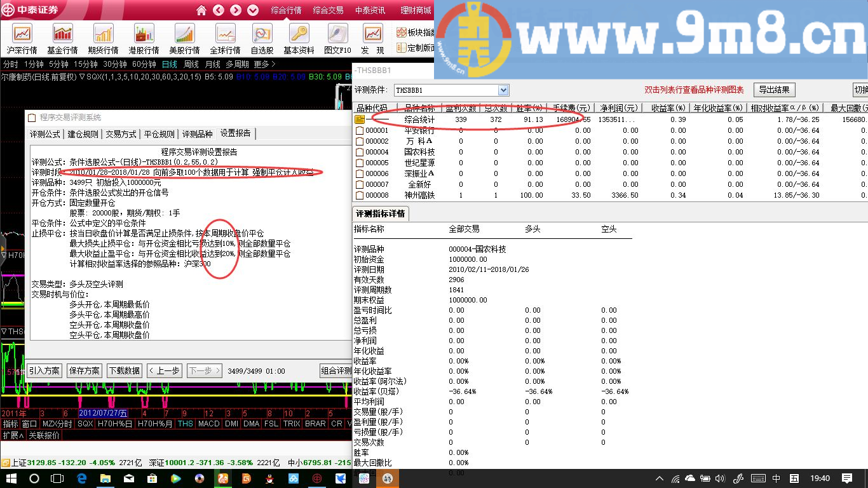Open 关联报价 tab below chart

coord(44,435)
